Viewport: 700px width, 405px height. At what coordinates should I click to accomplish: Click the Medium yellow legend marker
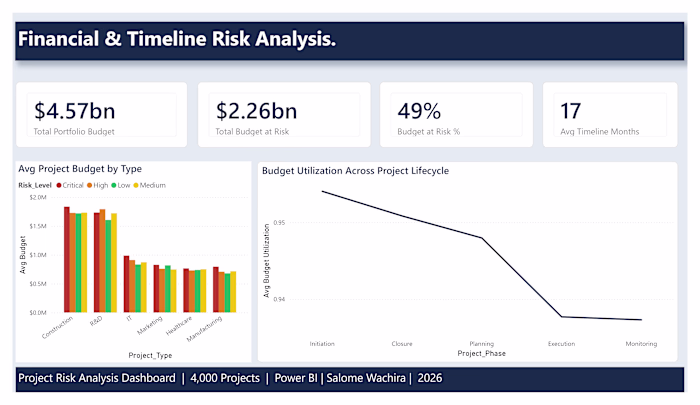[136, 185]
